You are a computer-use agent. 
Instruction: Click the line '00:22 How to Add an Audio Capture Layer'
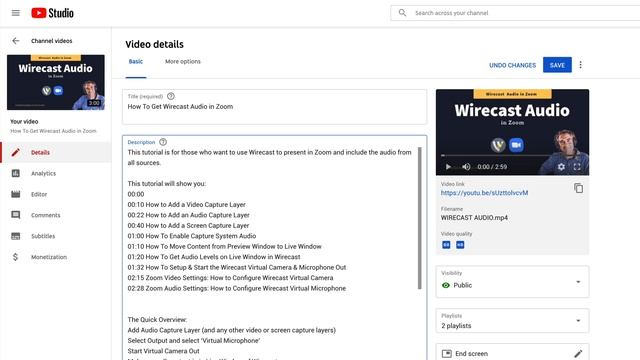pyautogui.click(x=189, y=215)
